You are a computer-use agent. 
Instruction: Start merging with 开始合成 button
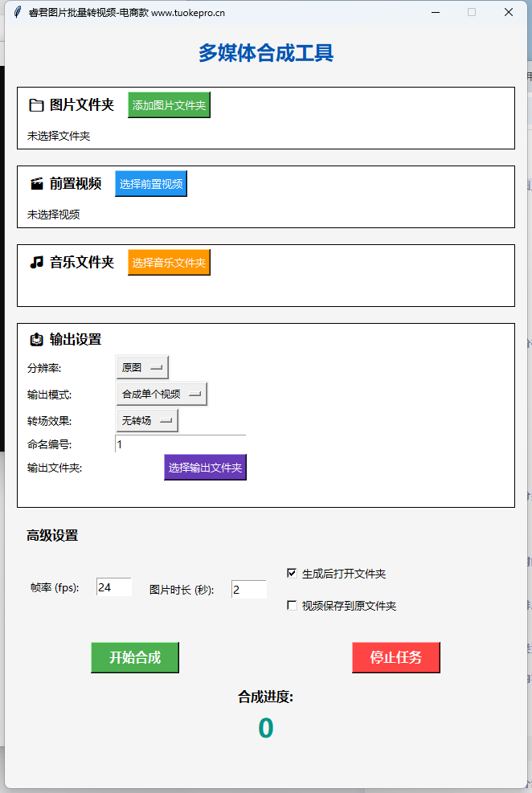(x=135, y=657)
